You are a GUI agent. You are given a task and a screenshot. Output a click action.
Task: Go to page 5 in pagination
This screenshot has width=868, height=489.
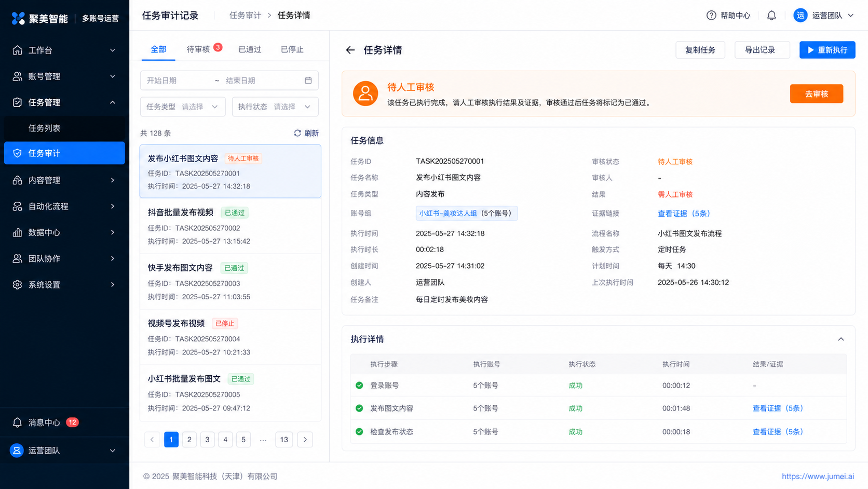(243, 440)
